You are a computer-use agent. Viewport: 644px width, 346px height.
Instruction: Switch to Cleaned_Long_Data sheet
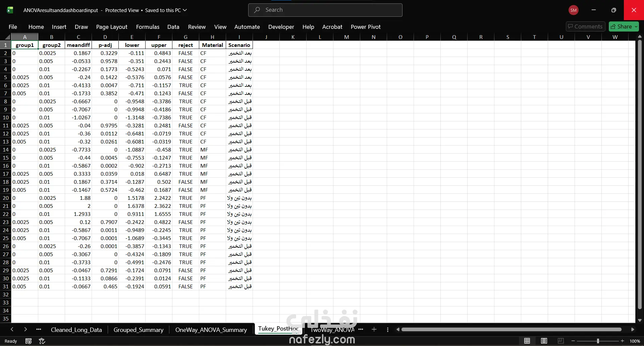(76, 330)
